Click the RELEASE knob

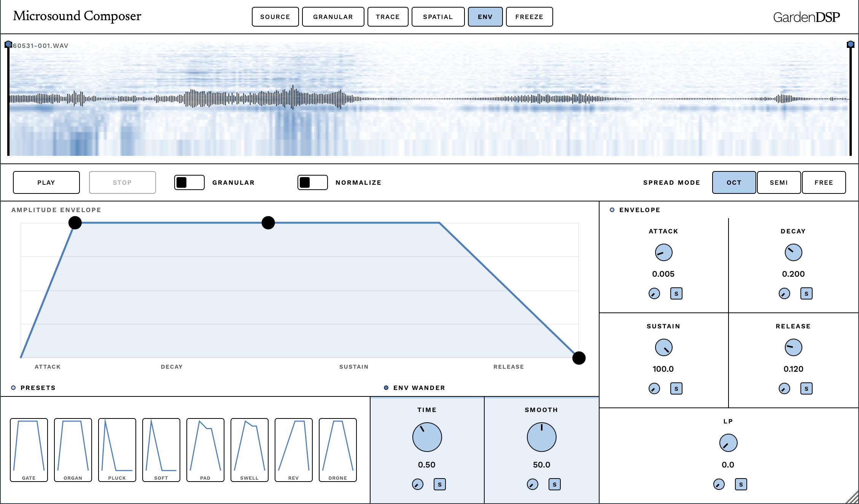[794, 347]
